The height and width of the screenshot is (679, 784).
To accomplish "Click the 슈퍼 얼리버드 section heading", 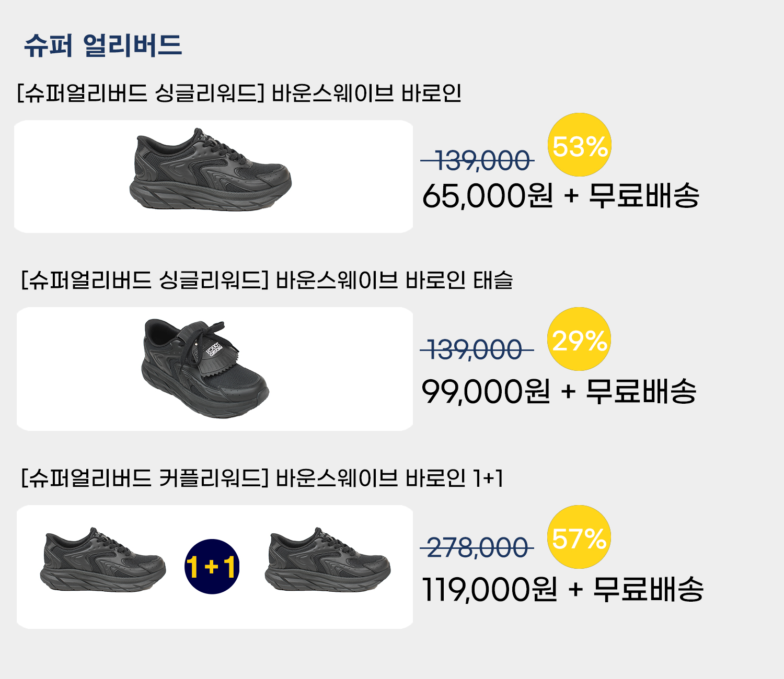I will coord(102,45).
